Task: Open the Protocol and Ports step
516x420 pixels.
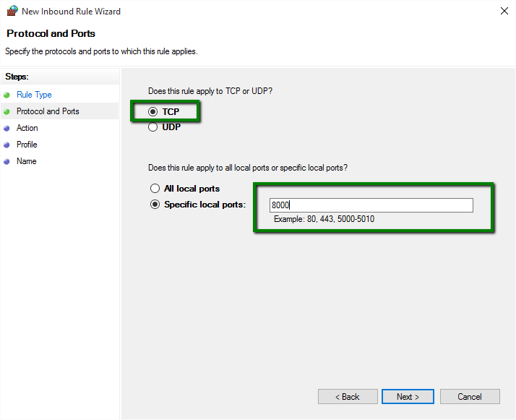Action: pos(48,111)
